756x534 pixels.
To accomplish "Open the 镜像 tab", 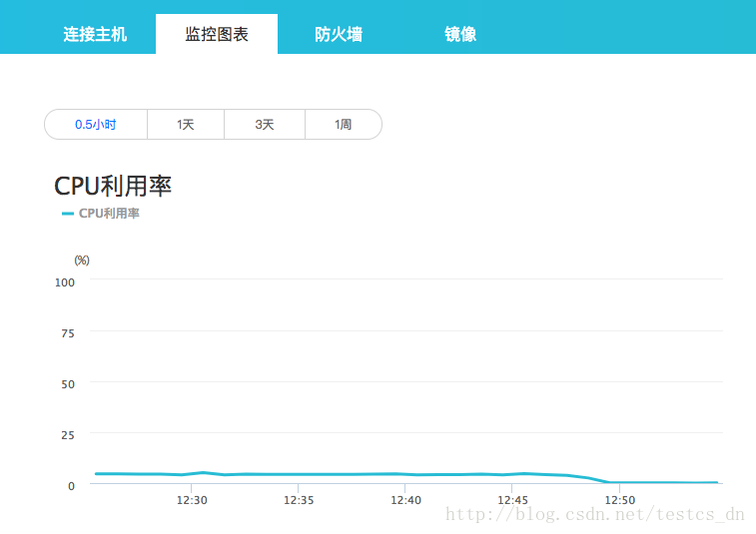I will pyautogui.click(x=460, y=34).
